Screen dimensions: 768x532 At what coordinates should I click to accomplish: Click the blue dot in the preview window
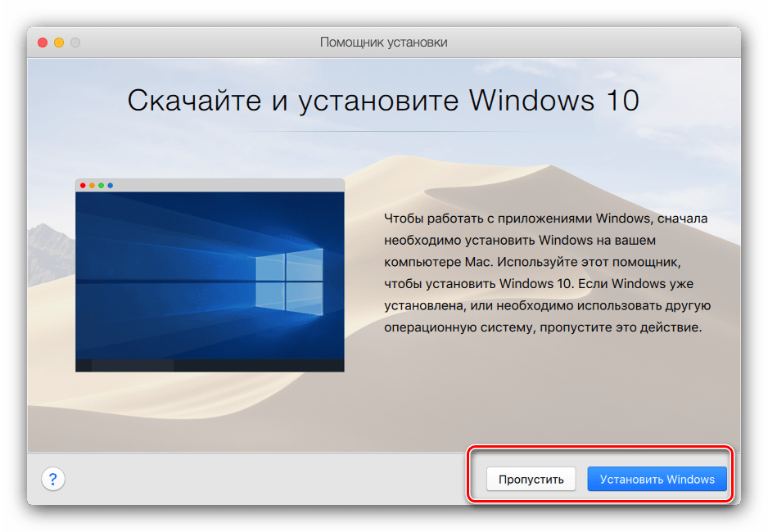[x=111, y=186]
